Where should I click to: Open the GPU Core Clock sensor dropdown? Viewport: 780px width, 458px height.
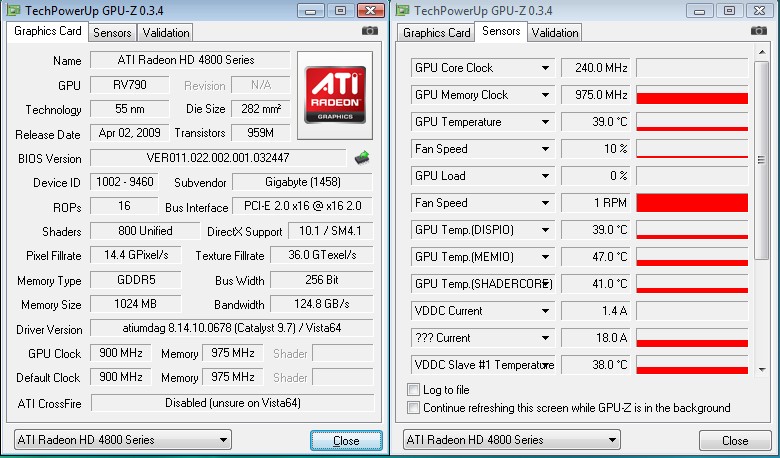pyautogui.click(x=546, y=68)
